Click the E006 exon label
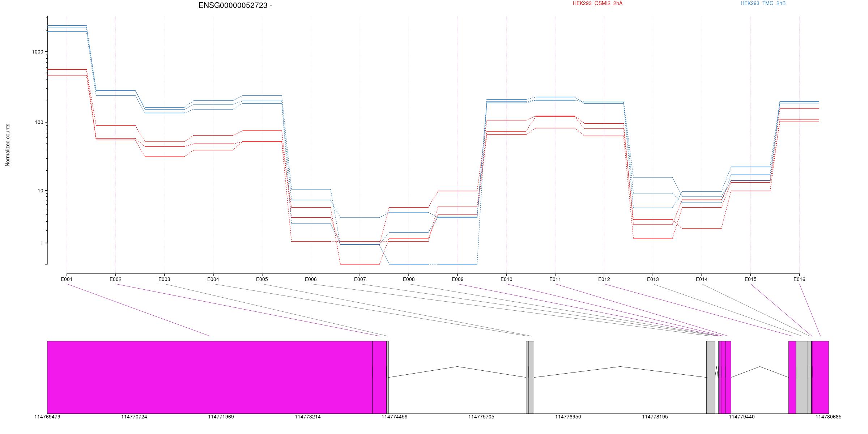 [311, 279]
